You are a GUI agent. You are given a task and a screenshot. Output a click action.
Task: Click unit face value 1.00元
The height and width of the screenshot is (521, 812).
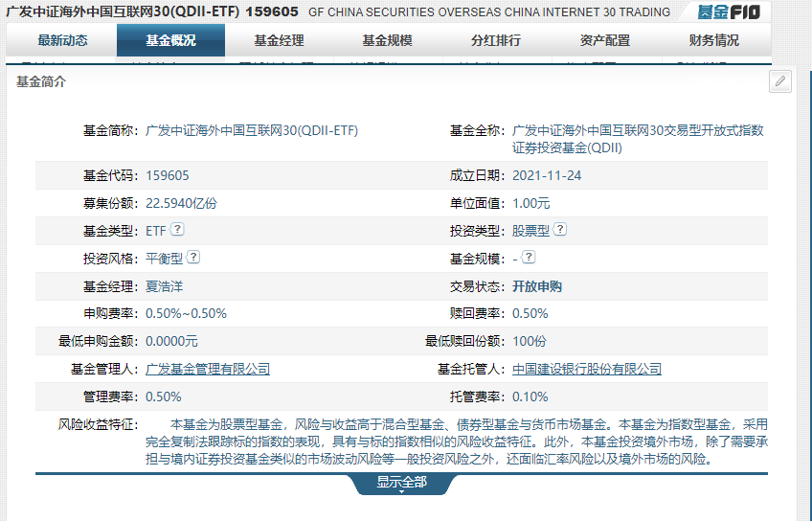[530, 203]
